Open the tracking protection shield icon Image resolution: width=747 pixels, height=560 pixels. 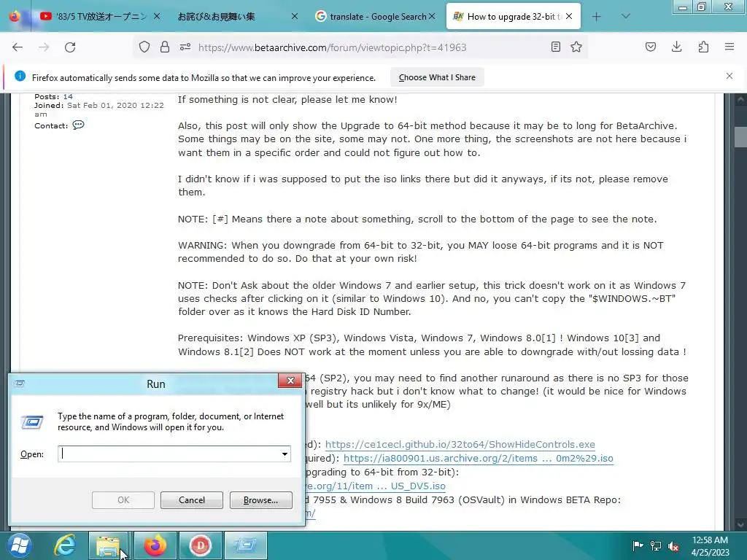(144, 47)
